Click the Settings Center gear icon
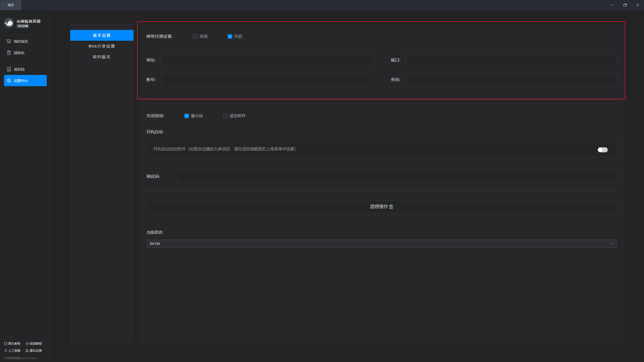 tap(9, 81)
